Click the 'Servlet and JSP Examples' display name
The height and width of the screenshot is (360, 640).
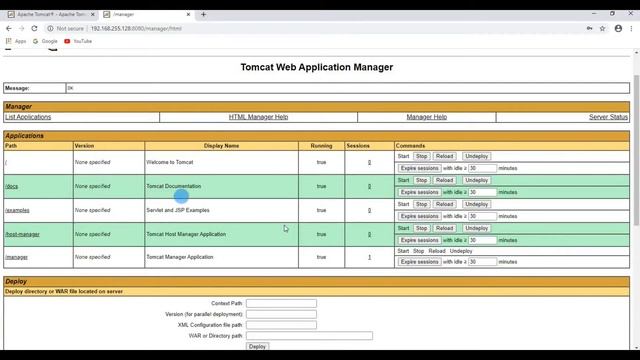(x=178, y=210)
